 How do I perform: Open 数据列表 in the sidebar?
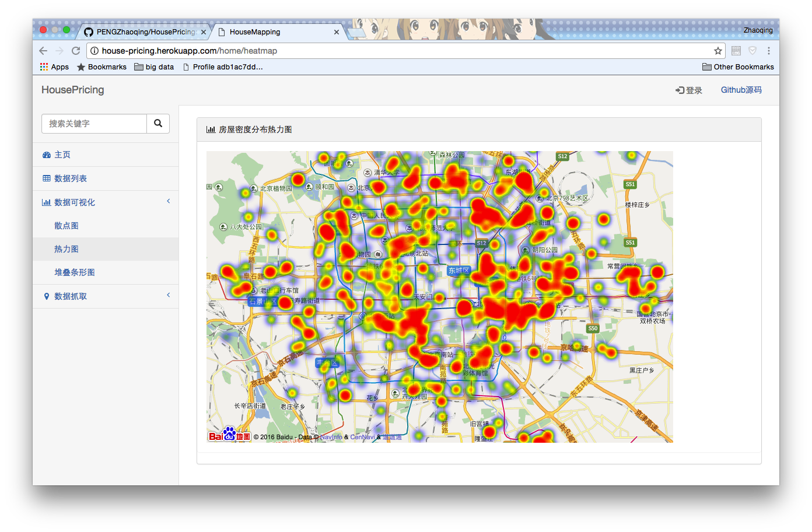point(106,178)
